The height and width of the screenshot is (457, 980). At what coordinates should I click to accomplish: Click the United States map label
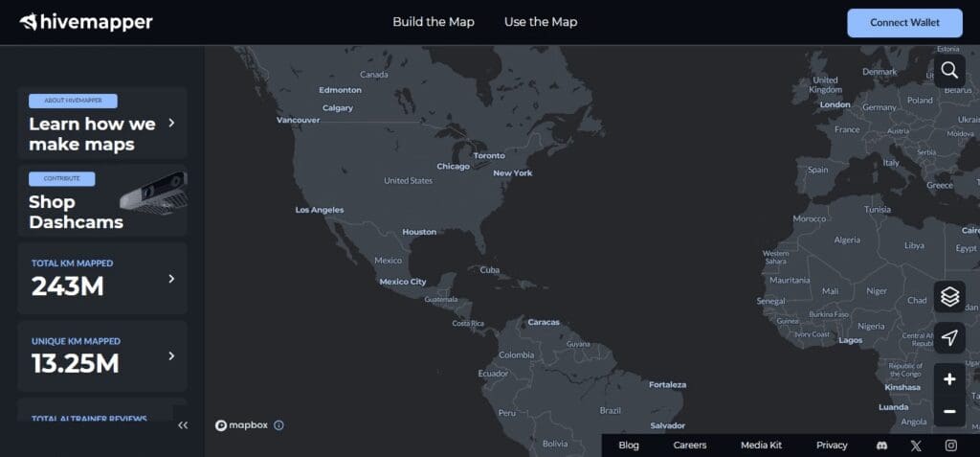408,180
